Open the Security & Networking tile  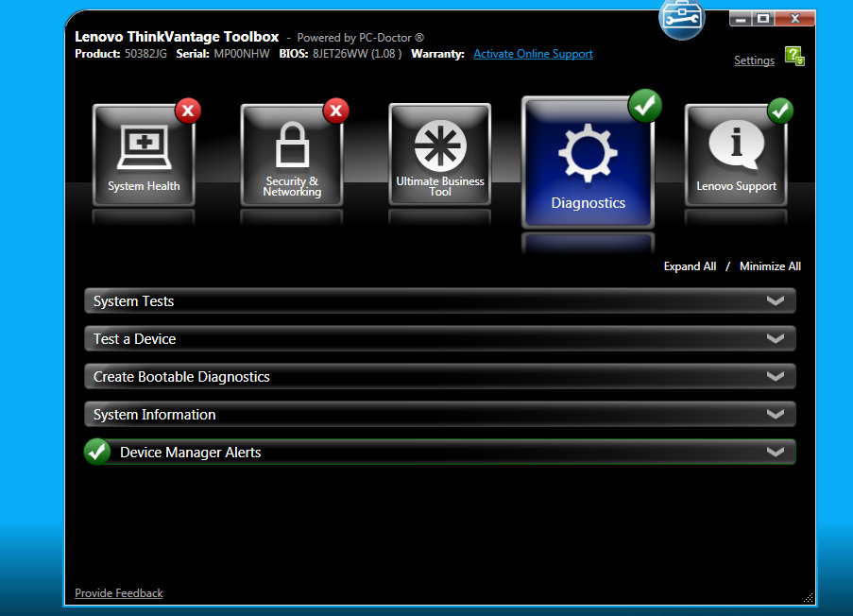[x=292, y=155]
